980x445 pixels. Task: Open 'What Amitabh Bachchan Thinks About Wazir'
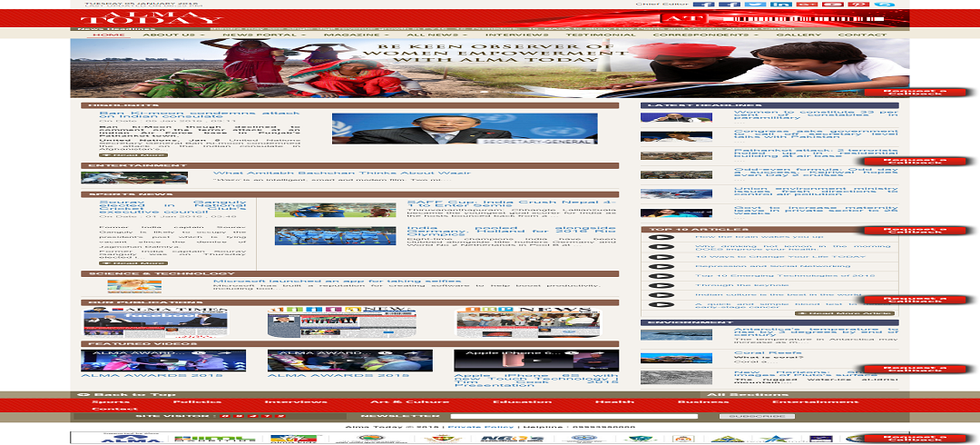[x=342, y=173]
